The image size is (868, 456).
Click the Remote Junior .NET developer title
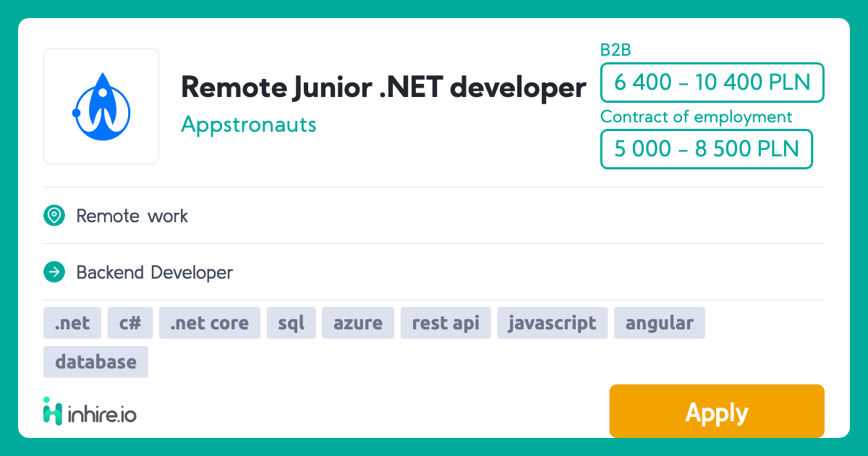[383, 87]
